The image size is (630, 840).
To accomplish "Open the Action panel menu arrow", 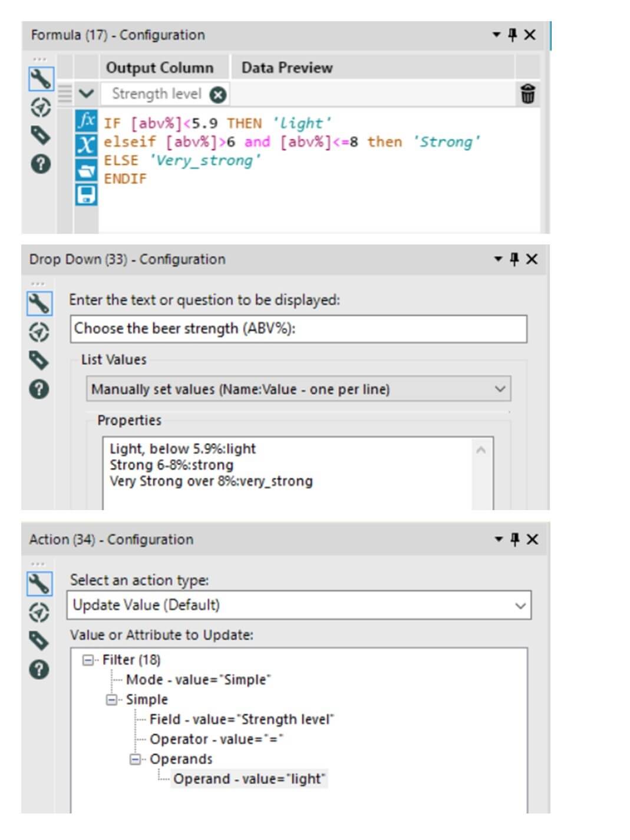I will coord(497,538).
